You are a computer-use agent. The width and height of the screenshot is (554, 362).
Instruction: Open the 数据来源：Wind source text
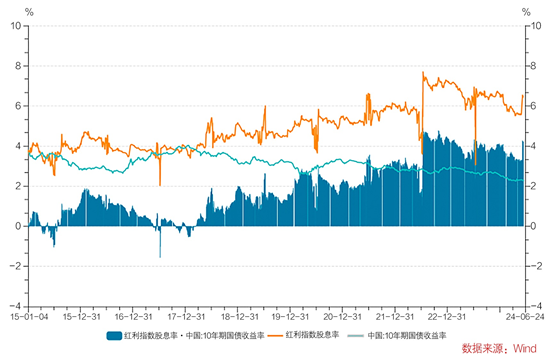[x=499, y=349]
